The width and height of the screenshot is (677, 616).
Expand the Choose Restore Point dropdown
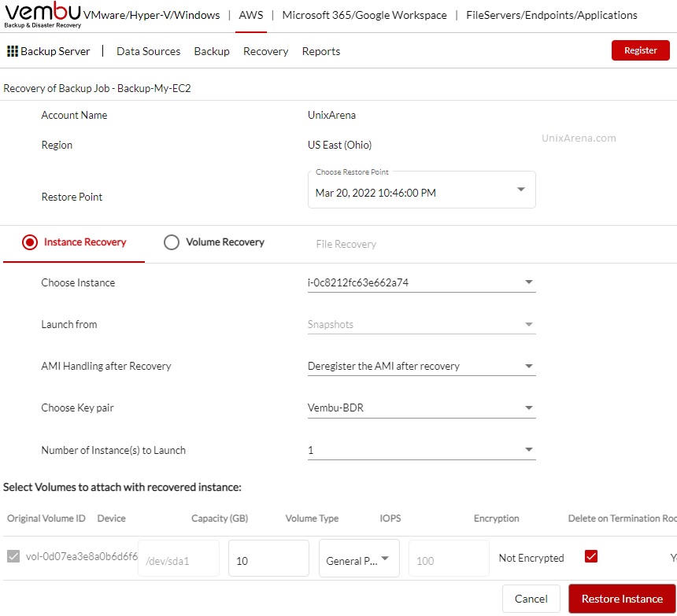pyautogui.click(x=421, y=190)
